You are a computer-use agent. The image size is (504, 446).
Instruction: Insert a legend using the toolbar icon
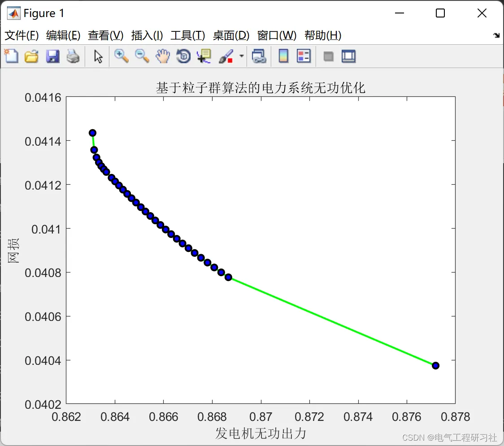coord(304,56)
